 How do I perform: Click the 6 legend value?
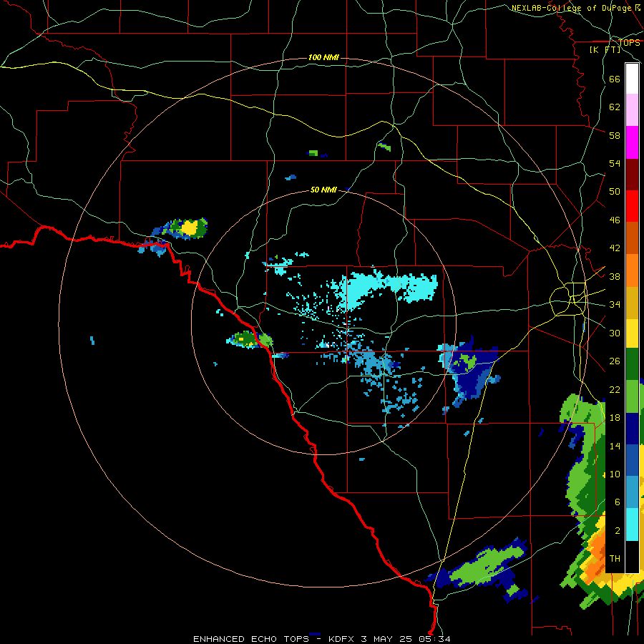pos(618,502)
